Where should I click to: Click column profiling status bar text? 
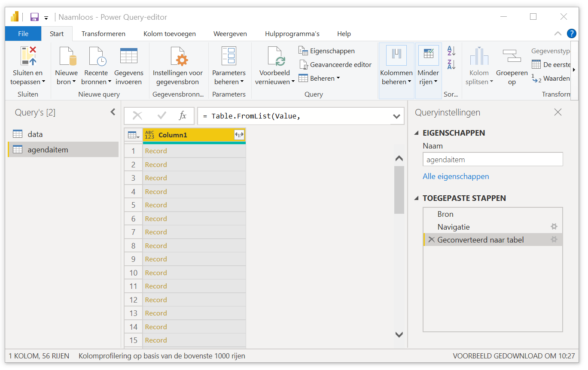click(x=162, y=355)
